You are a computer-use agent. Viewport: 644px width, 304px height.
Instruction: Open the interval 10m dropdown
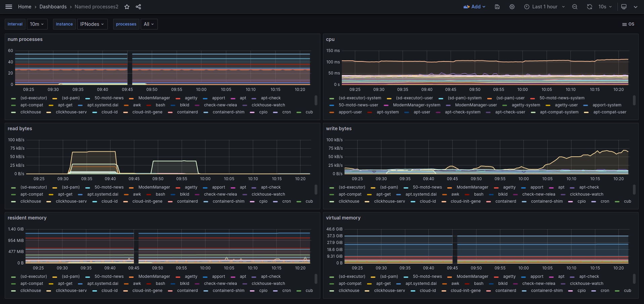37,24
